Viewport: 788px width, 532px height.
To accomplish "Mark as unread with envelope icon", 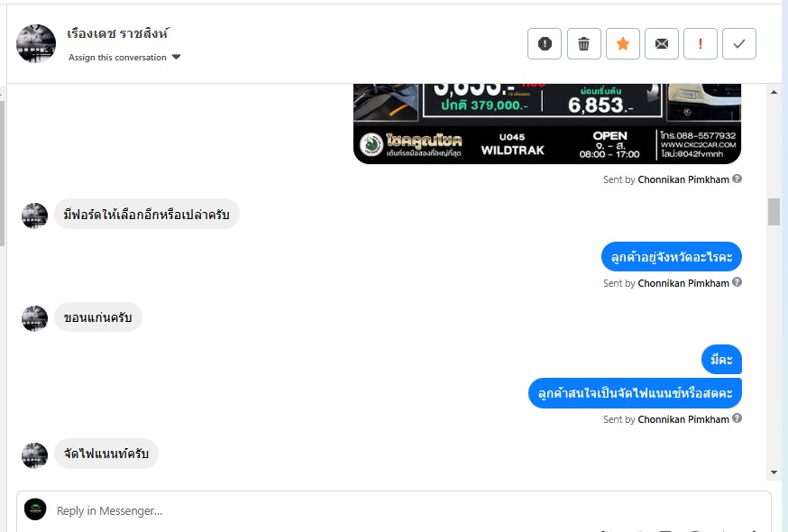I will (x=662, y=44).
